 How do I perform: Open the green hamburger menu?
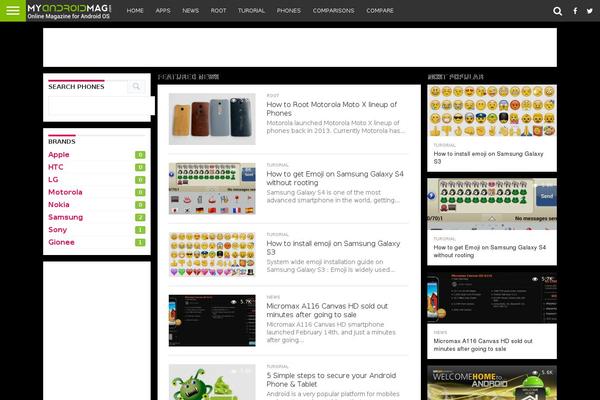(x=13, y=10)
